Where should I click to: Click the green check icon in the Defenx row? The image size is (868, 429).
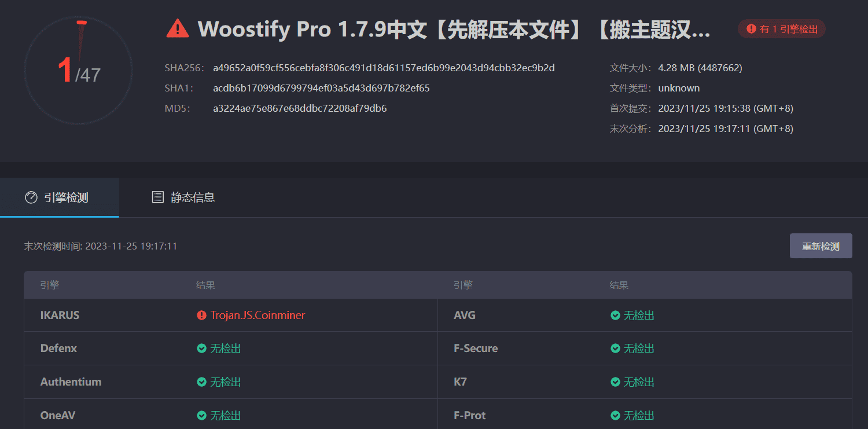point(201,349)
